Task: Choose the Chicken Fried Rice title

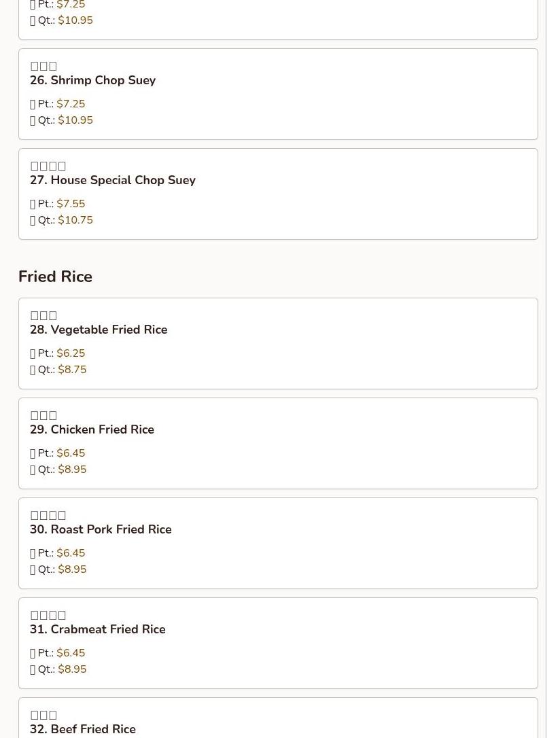Action: pos(92,429)
